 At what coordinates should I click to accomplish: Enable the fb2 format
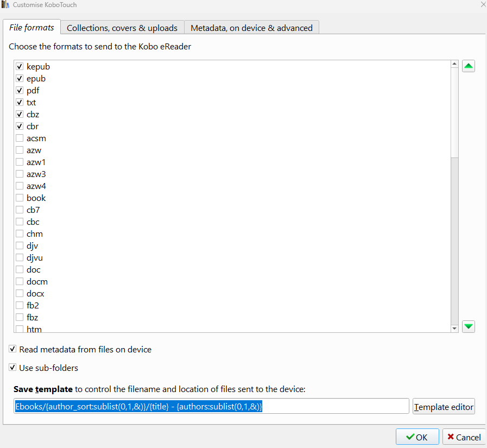20,305
